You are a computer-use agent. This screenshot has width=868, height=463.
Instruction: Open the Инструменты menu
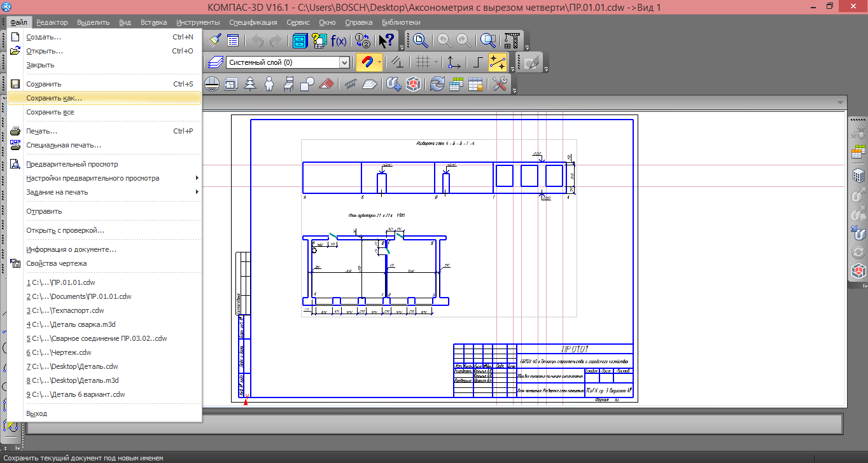coord(198,22)
